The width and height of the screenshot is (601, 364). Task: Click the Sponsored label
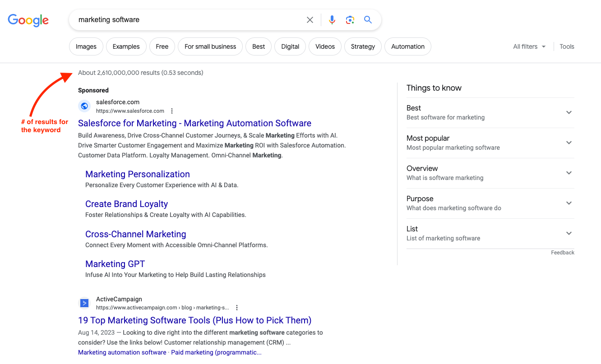pyautogui.click(x=93, y=90)
